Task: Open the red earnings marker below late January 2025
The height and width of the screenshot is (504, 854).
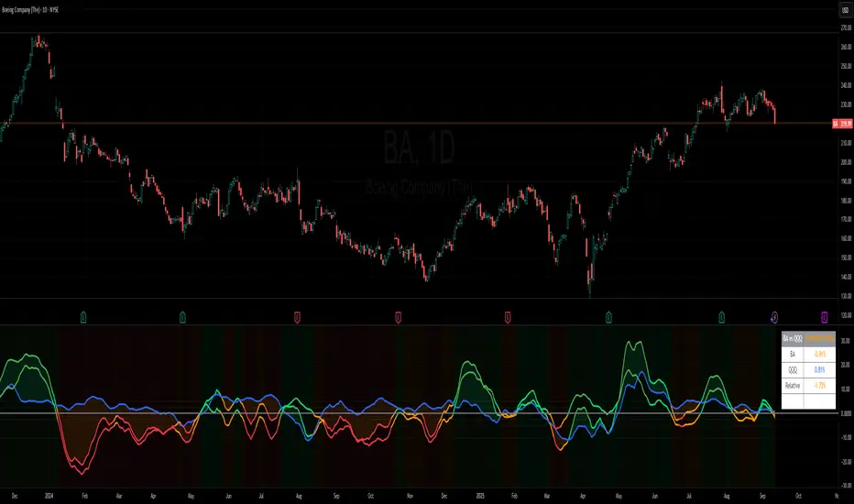Action: point(508,317)
